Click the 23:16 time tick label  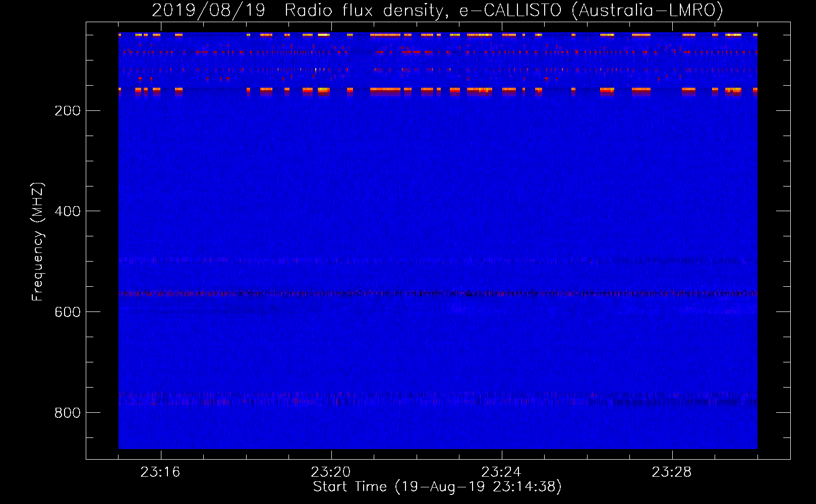(x=160, y=472)
